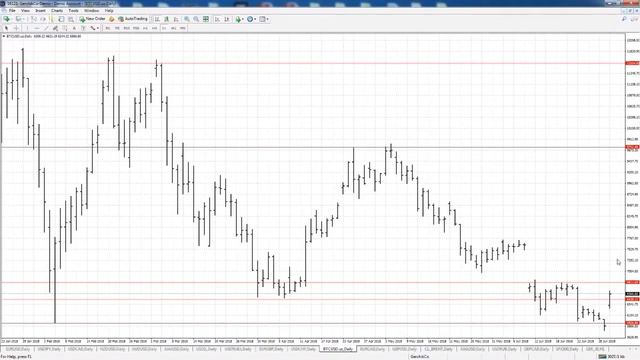640x360 pixels.
Task: Switch chart to Bar Chart mode
Action: click(157, 19)
